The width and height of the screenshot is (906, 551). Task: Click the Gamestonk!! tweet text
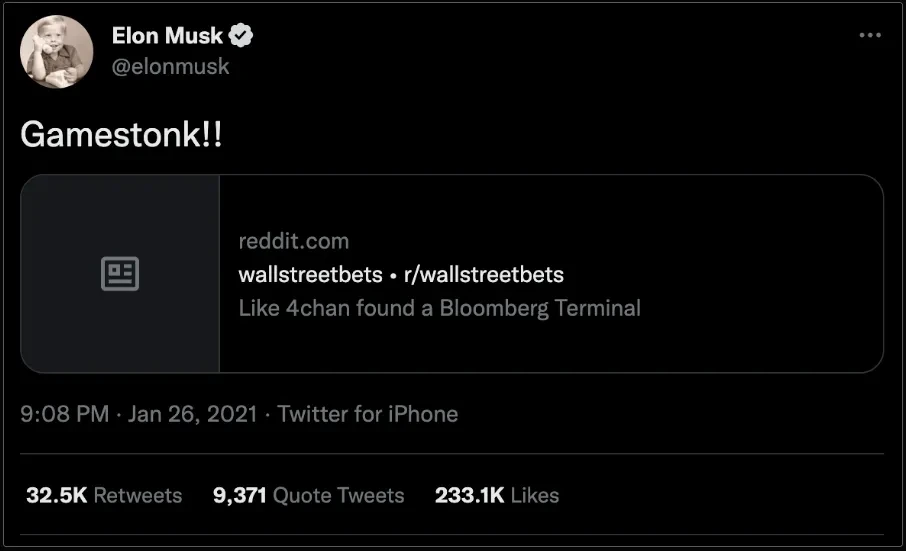click(x=121, y=135)
